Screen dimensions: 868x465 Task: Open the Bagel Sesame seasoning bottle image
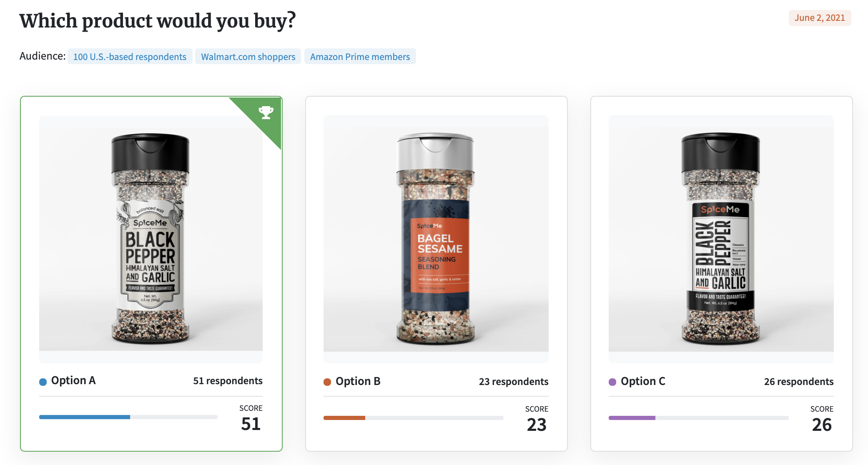click(436, 233)
